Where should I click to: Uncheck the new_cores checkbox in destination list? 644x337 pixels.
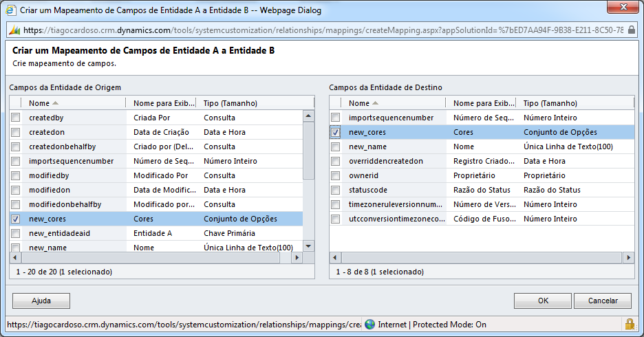336,132
